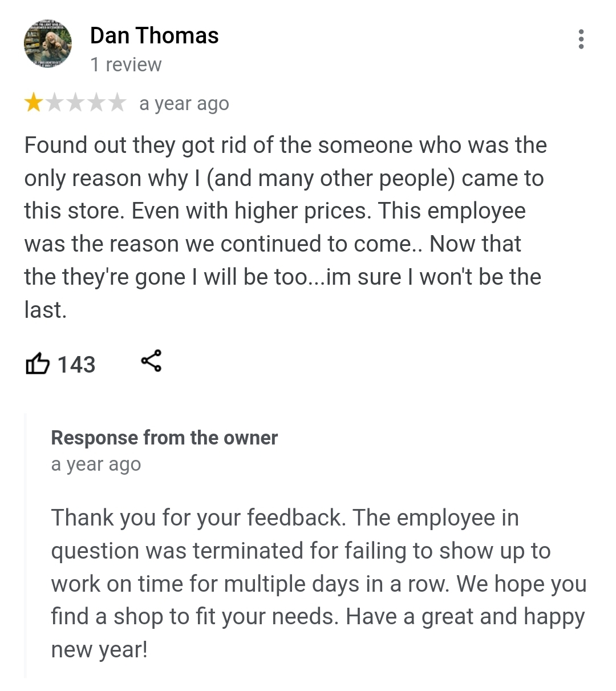This screenshot has height=691, width=616.
Task: Open Dan Thomas reviewer name link
Action: [x=154, y=35]
